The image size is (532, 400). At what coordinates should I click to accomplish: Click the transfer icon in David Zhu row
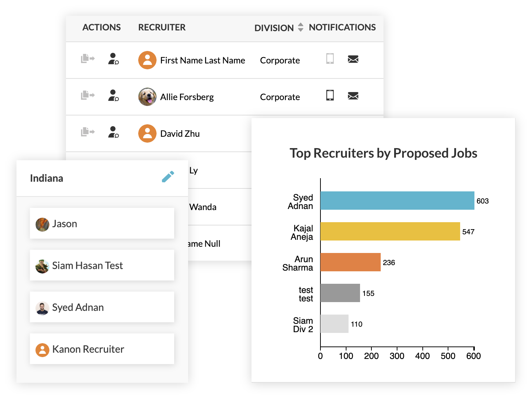point(87,132)
